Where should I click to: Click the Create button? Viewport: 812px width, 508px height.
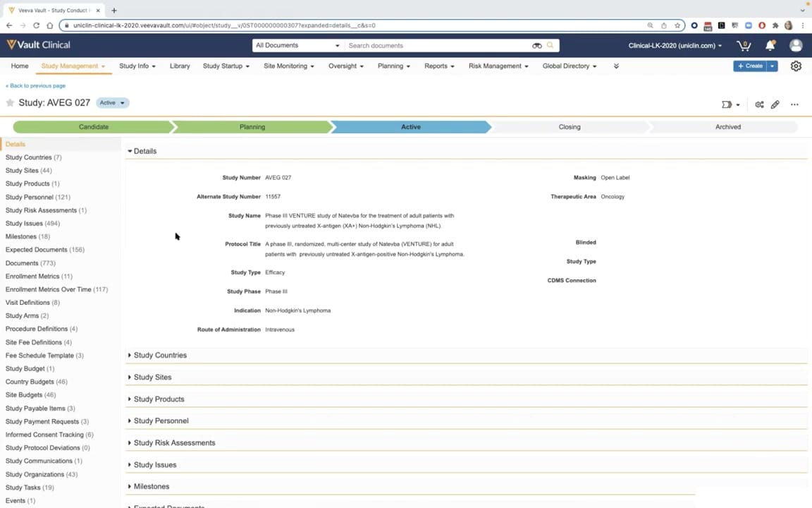tap(750, 66)
